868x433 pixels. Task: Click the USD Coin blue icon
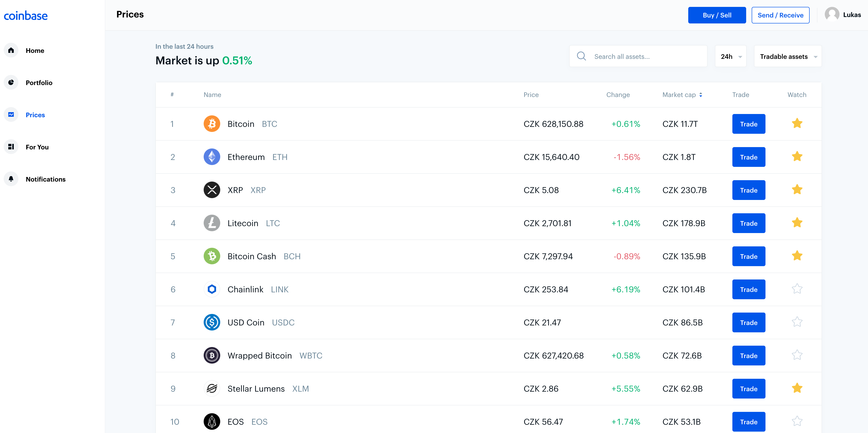tap(212, 322)
